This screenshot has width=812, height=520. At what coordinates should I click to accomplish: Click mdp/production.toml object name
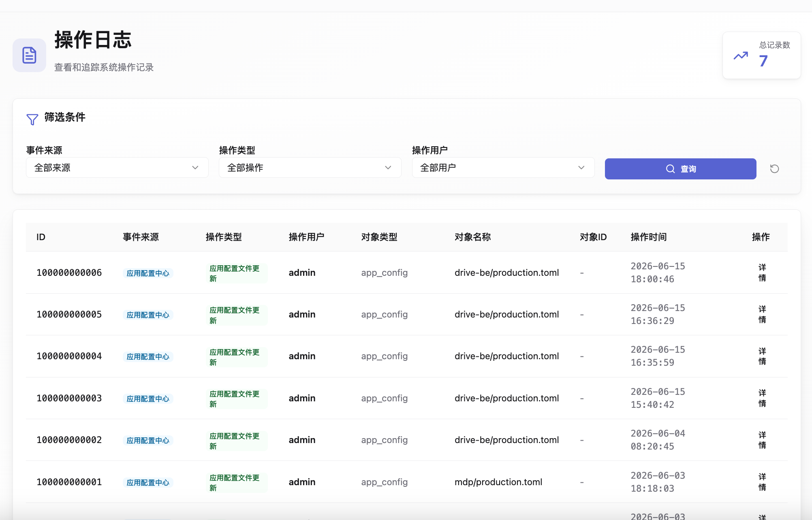tap(498, 482)
